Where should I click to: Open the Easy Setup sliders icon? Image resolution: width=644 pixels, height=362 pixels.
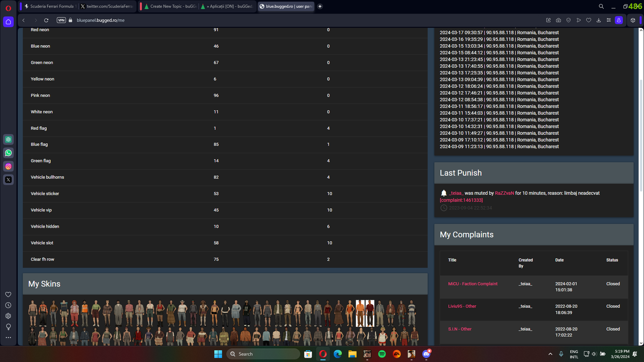[x=609, y=20]
